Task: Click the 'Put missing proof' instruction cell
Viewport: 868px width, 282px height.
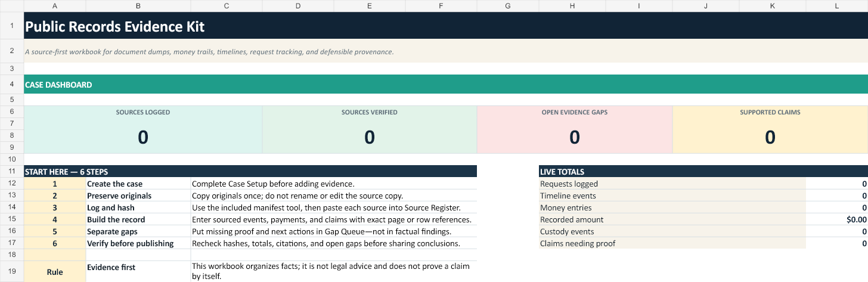Action: [x=334, y=231]
